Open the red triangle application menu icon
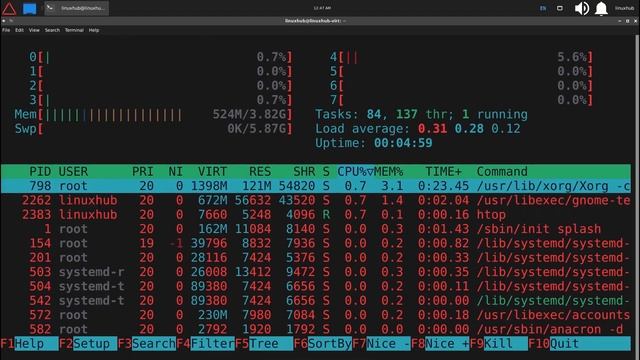Screen dimensions: 640x360 pos(9,8)
